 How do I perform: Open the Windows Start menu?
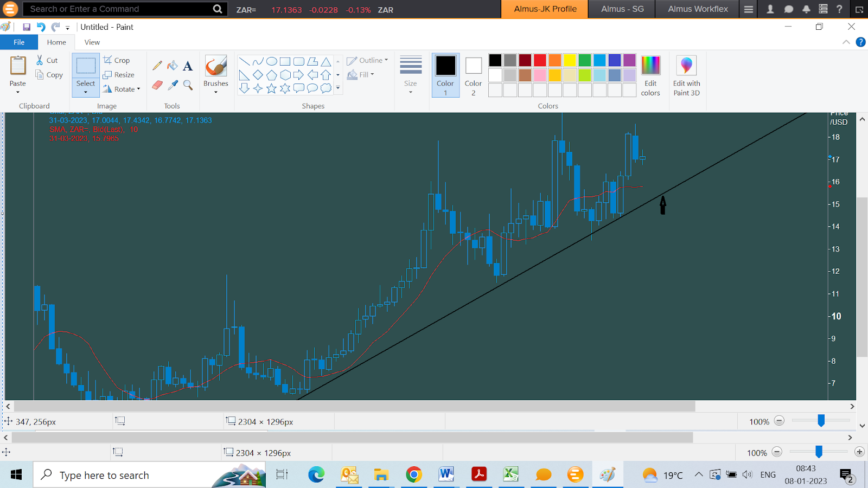(x=16, y=475)
